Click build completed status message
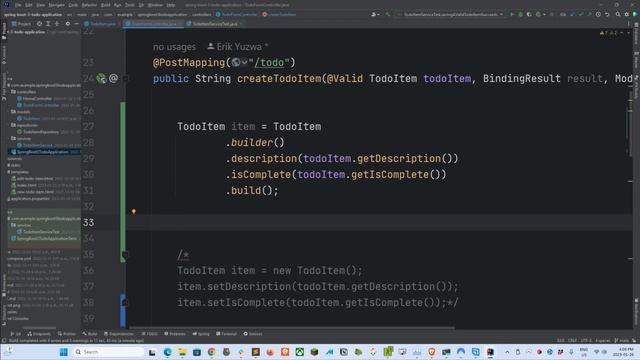640x360 pixels. [x=76, y=340]
